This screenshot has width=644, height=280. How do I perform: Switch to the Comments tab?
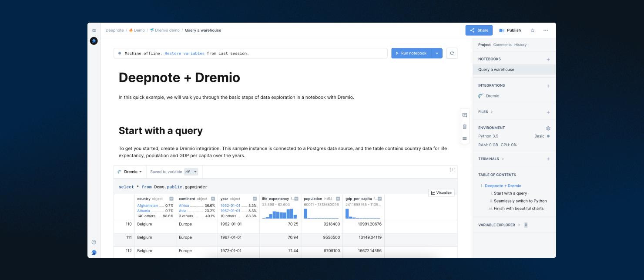point(503,45)
